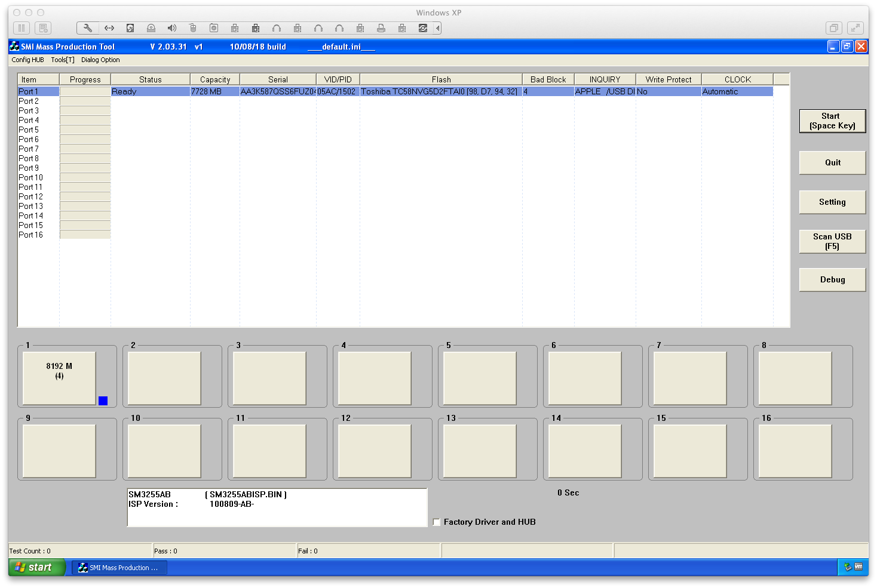Enable Factory Driver and HUB checkbox
The image size is (877, 588).
(x=437, y=522)
